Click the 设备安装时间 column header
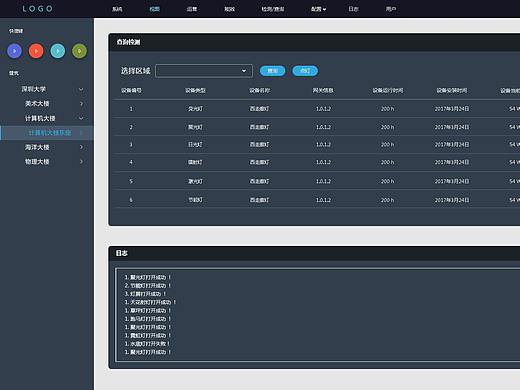Viewport: 520px width, 390px height. pos(452,90)
